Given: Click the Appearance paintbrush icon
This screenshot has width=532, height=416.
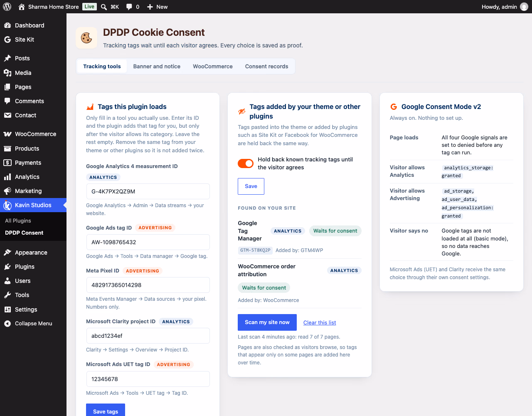Looking at the screenshot, I should point(7,253).
